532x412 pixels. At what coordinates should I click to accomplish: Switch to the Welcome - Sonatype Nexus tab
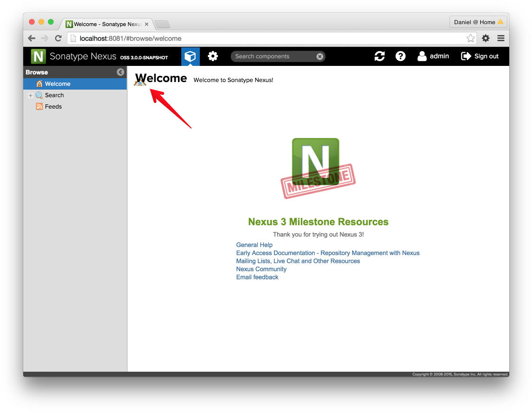pyautogui.click(x=107, y=24)
